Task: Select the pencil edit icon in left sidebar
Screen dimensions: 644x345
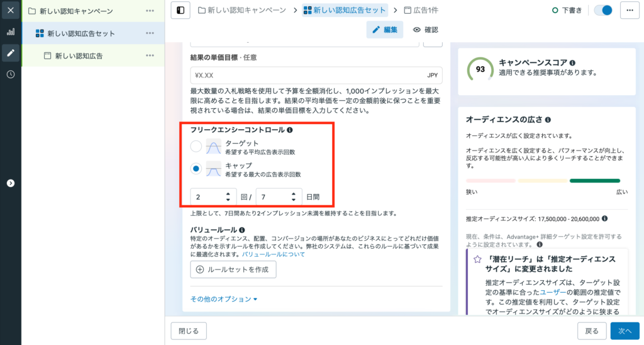Action: click(11, 53)
